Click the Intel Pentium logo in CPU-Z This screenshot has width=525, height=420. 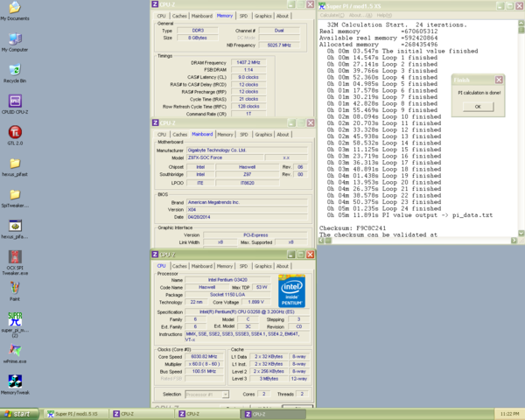point(291,290)
